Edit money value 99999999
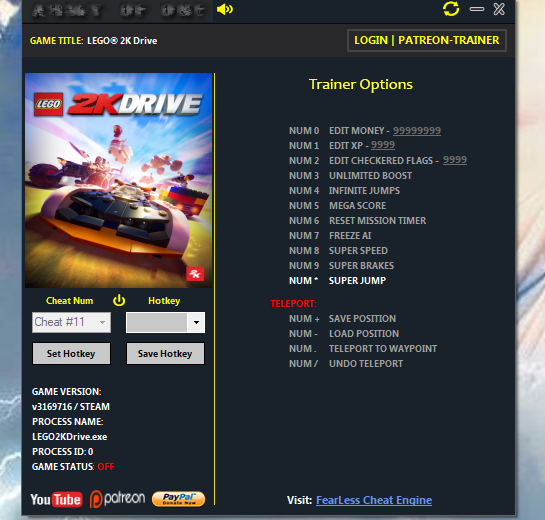 coord(417,131)
